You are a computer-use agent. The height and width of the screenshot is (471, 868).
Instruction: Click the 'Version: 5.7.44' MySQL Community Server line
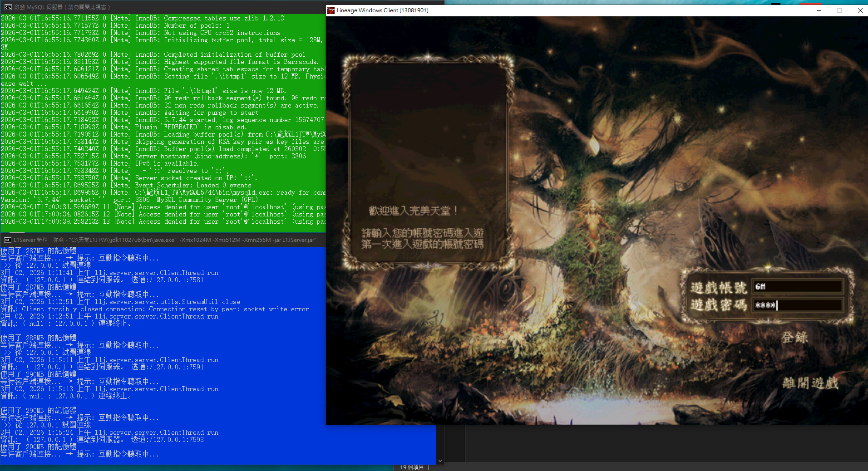coord(129,200)
